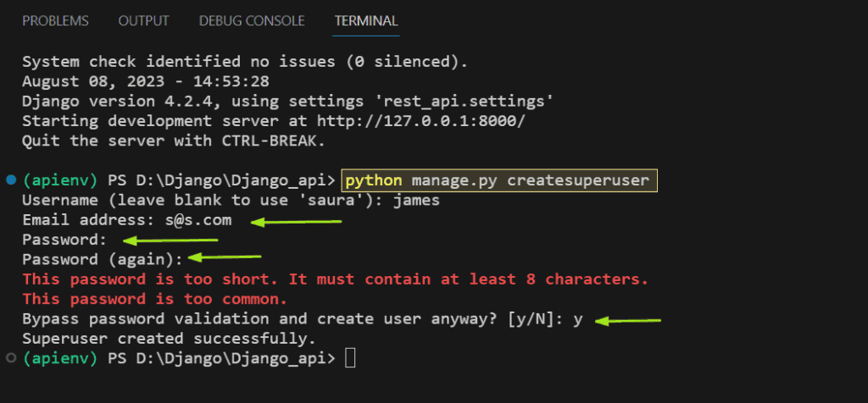
Task: Click red 'This password is too common.' error
Action: click(155, 299)
